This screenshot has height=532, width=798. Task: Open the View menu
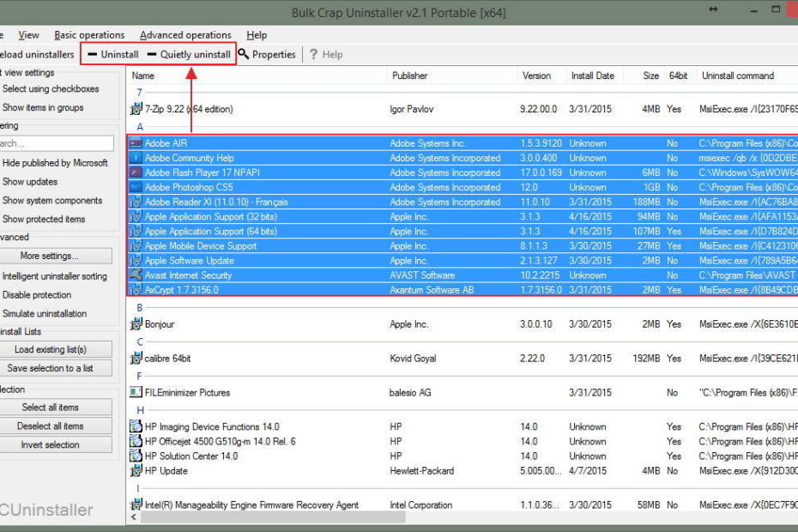pos(28,35)
